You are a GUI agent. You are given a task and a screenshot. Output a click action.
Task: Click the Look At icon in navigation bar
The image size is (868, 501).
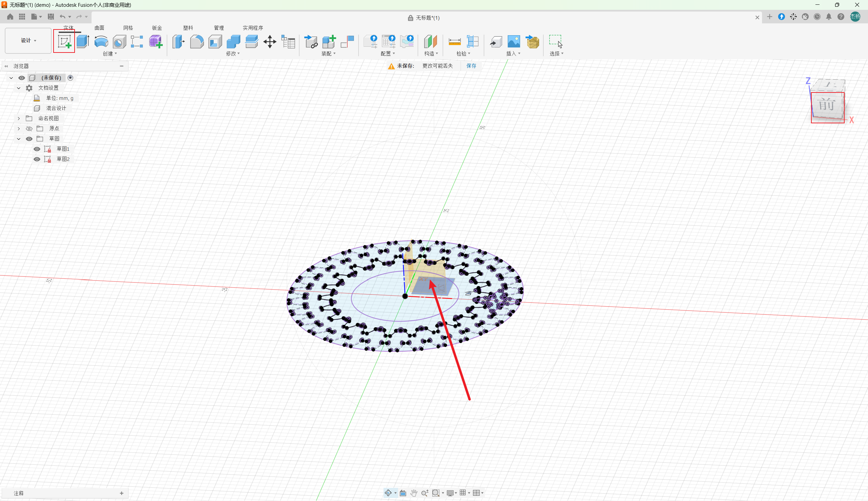click(x=403, y=493)
